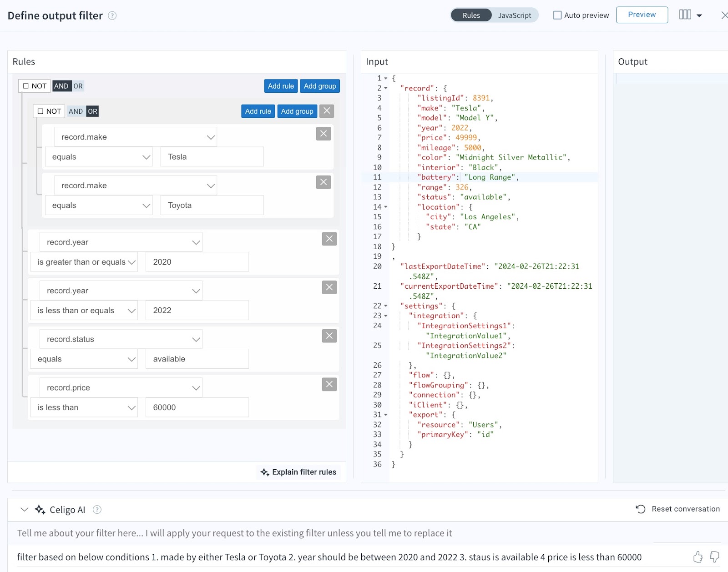The image size is (728, 572).
Task: Click Add group in the nested OR group
Action: 297,111
